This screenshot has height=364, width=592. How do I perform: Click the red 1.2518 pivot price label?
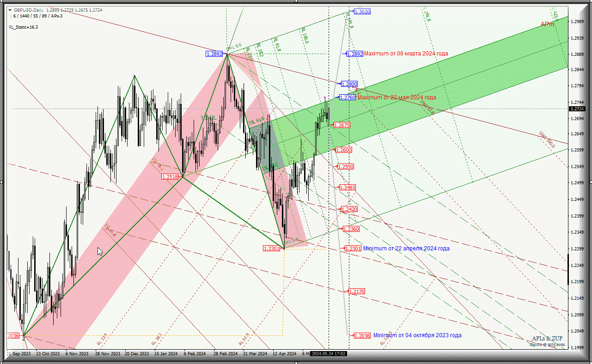(x=170, y=177)
